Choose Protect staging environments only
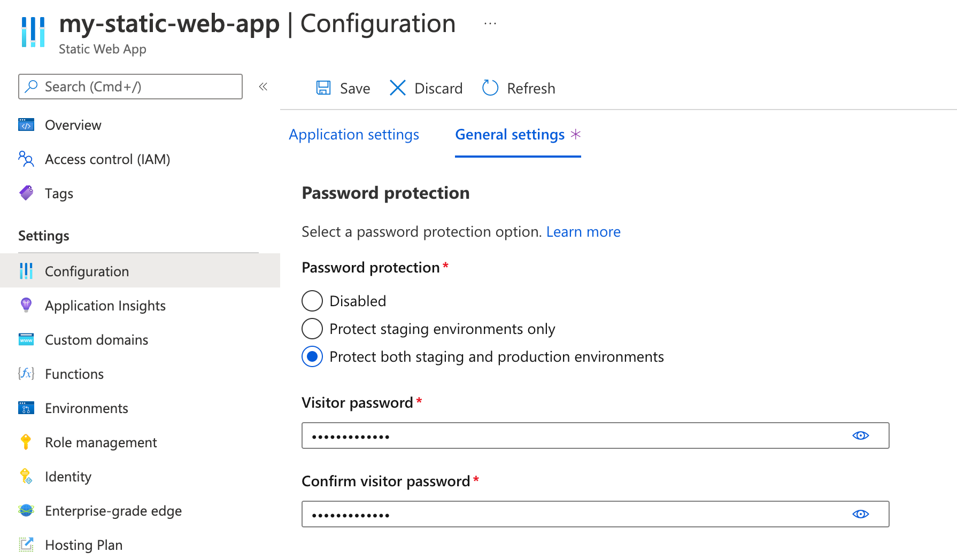 tap(312, 329)
